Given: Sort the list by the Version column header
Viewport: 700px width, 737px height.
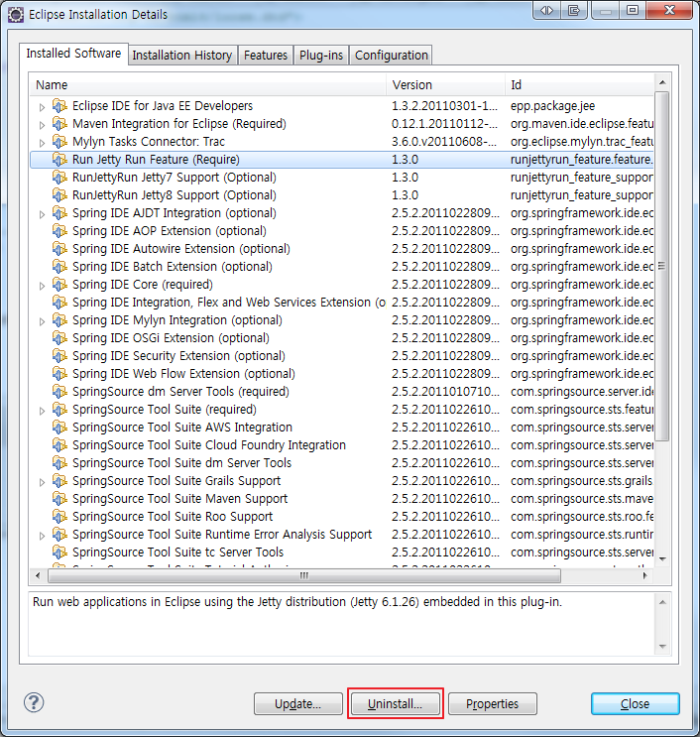Looking at the screenshot, I should (x=446, y=85).
